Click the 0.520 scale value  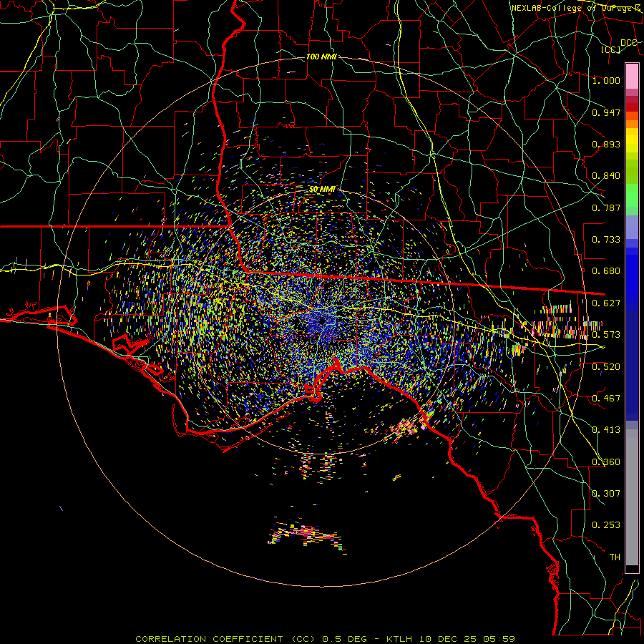point(606,367)
